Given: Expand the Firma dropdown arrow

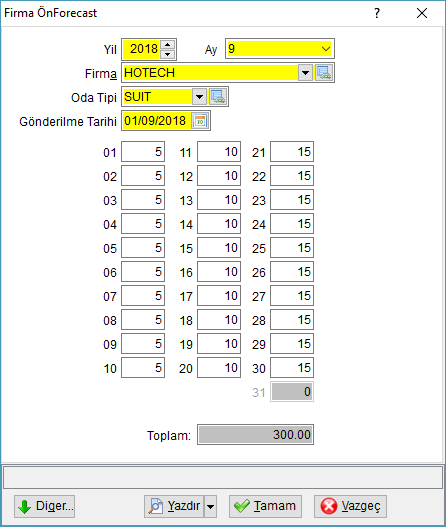Looking at the screenshot, I should click(305, 73).
